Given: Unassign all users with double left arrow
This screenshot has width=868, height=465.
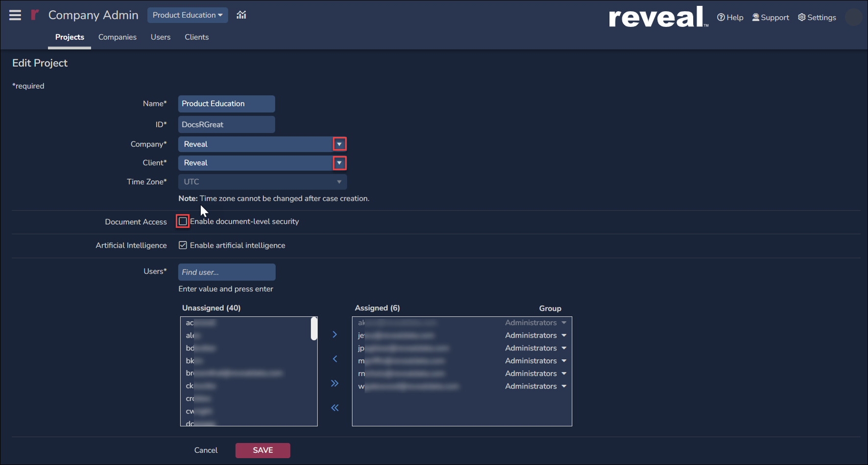Looking at the screenshot, I should click(335, 408).
